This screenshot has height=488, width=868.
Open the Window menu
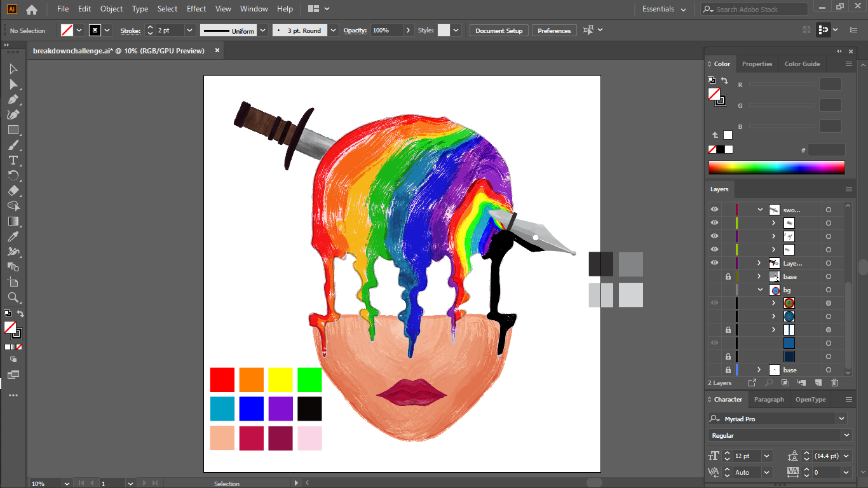[x=254, y=9]
